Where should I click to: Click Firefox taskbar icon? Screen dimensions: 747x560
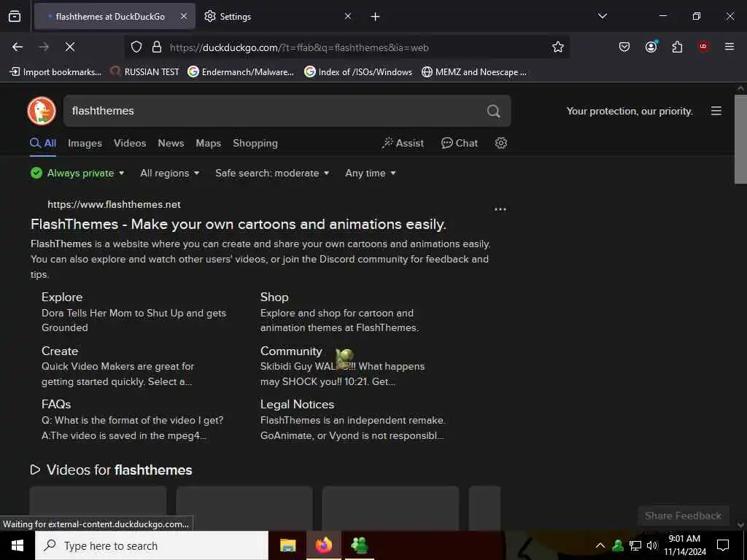(323, 545)
